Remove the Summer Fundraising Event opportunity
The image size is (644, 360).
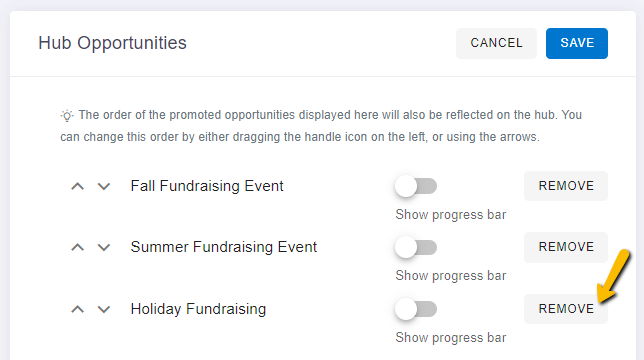566,247
